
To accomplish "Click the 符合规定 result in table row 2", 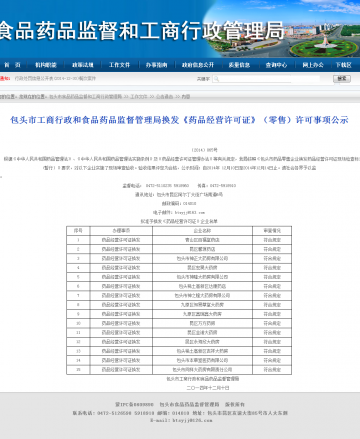I will pyautogui.click(x=272, y=249).
